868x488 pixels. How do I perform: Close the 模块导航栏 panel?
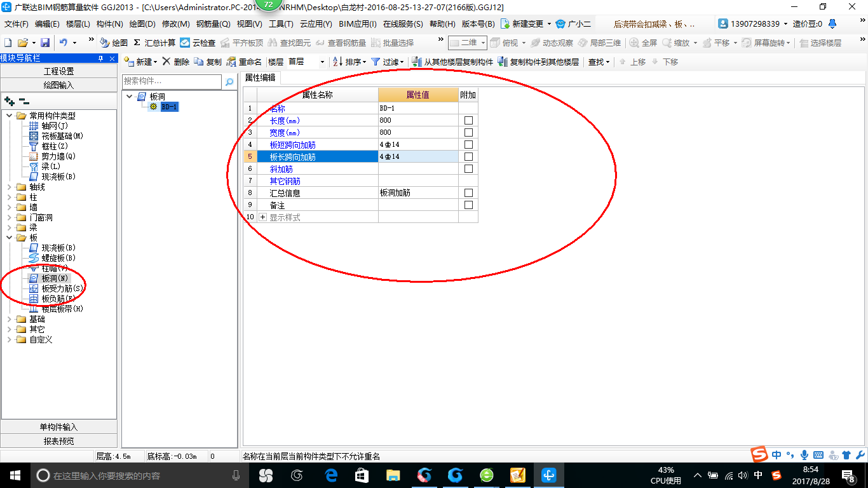point(112,58)
